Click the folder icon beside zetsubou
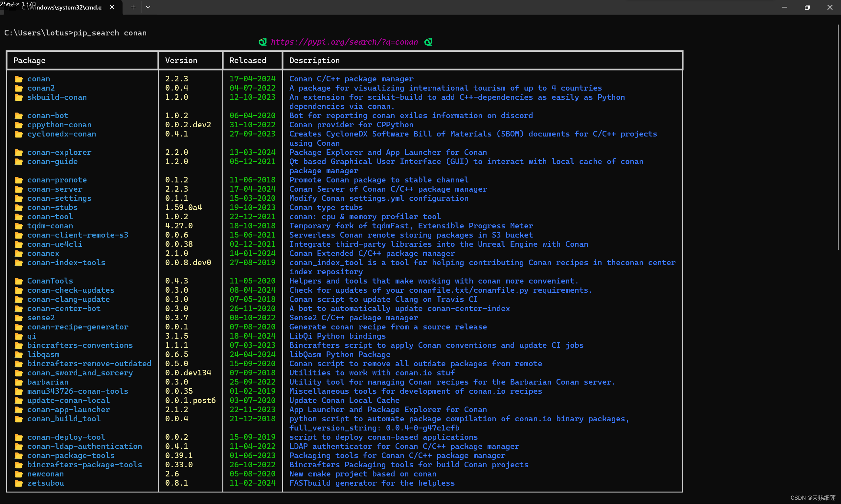 [x=19, y=483]
